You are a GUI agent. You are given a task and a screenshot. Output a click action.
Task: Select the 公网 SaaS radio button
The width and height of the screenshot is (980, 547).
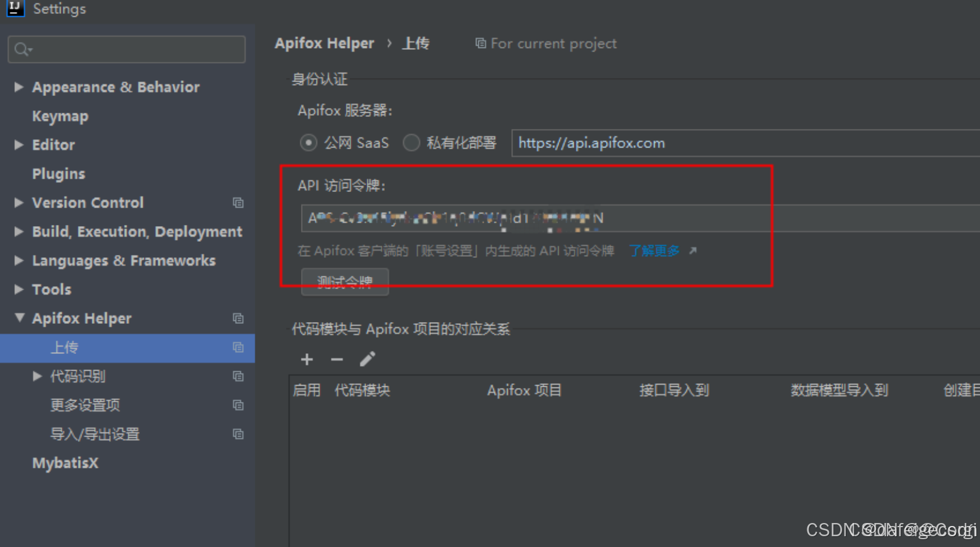tap(307, 143)
